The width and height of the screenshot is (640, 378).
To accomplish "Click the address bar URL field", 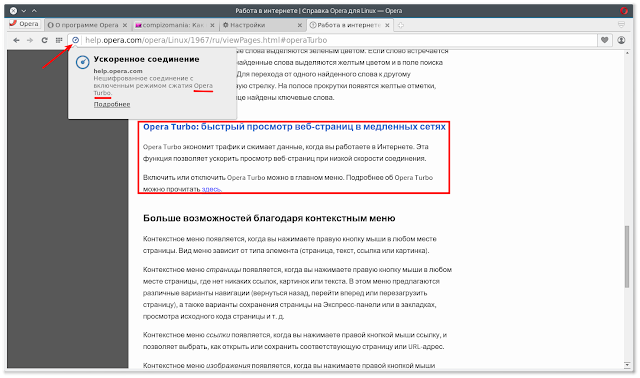I will click(339, 40).
